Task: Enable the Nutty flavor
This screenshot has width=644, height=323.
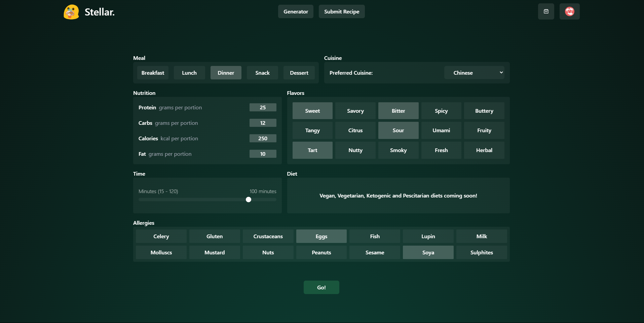Action: coord(355,150)
